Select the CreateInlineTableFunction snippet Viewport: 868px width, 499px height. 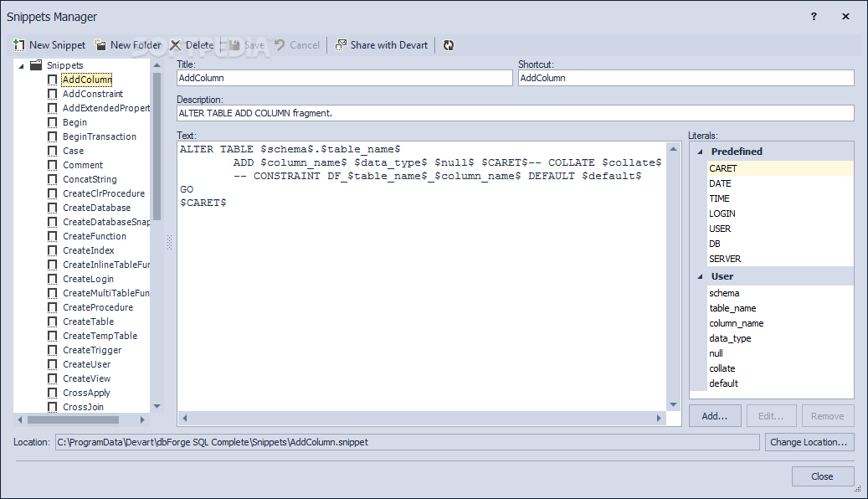105,265
